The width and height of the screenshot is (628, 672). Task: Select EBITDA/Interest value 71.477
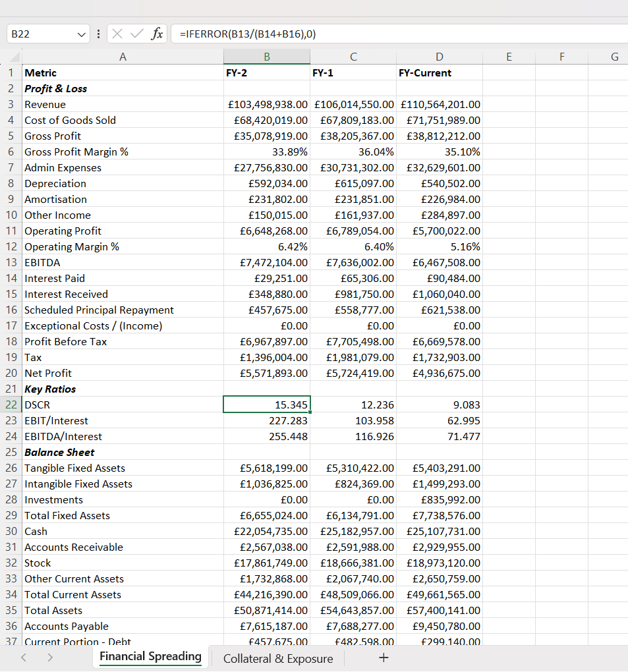click(x=440, y=436)
